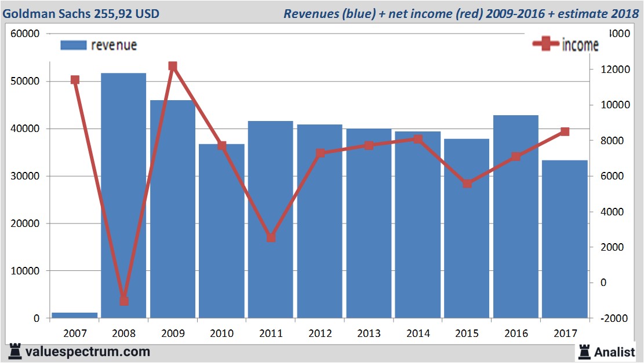Screen dimensions: 644x363
Task: Select the 2015 revenue bar
Action: pyautogui.click(x=467, y=229)
